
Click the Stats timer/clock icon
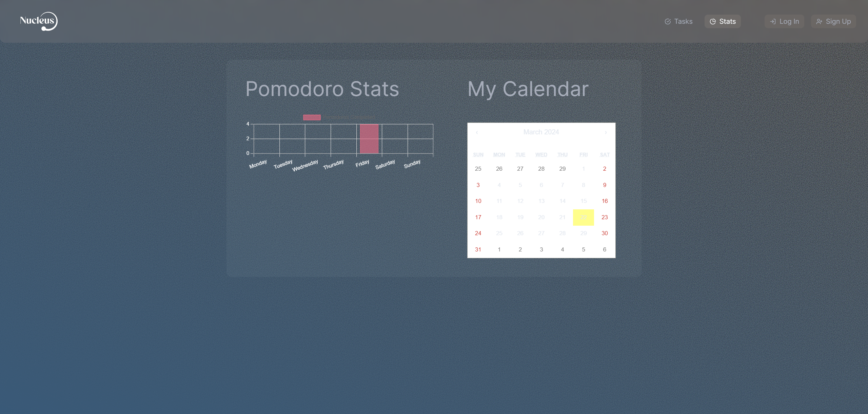point(713,21)
